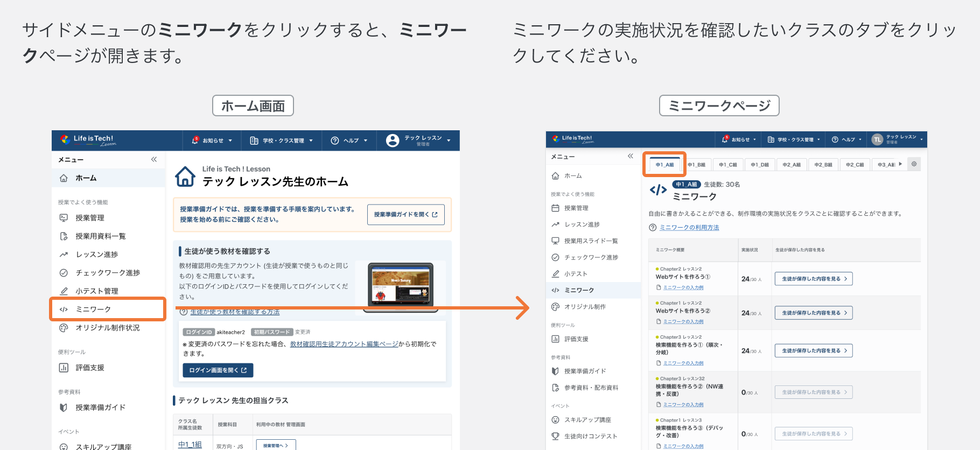Open TL user menu on the Miniwork page
The image size is (980, 450).
(897, 139)
